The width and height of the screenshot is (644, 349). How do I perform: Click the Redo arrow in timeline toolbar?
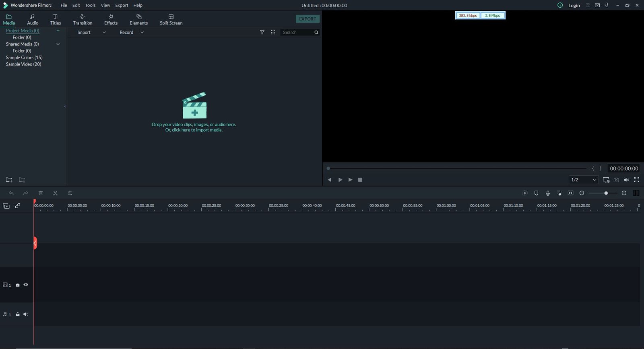(26, 193)
